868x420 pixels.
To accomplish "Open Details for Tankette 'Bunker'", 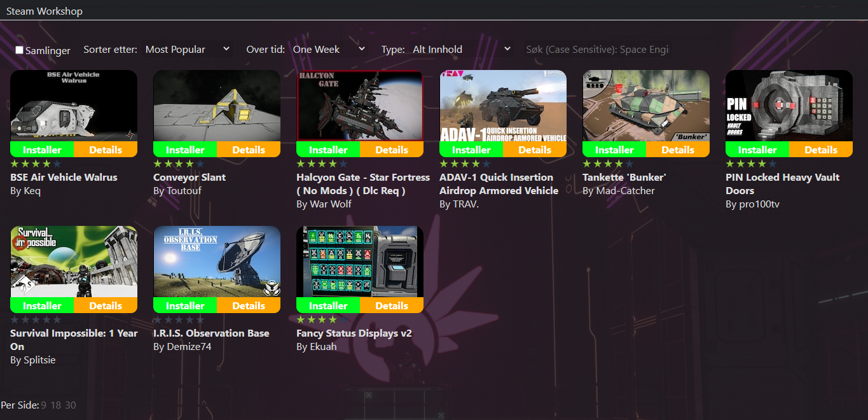I will click(x=678, y=150).
